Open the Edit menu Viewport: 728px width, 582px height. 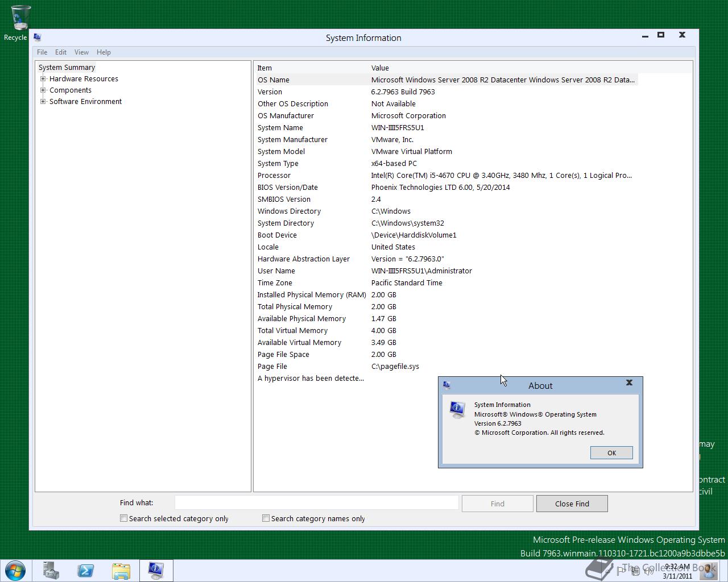click(x=61, y=52)
